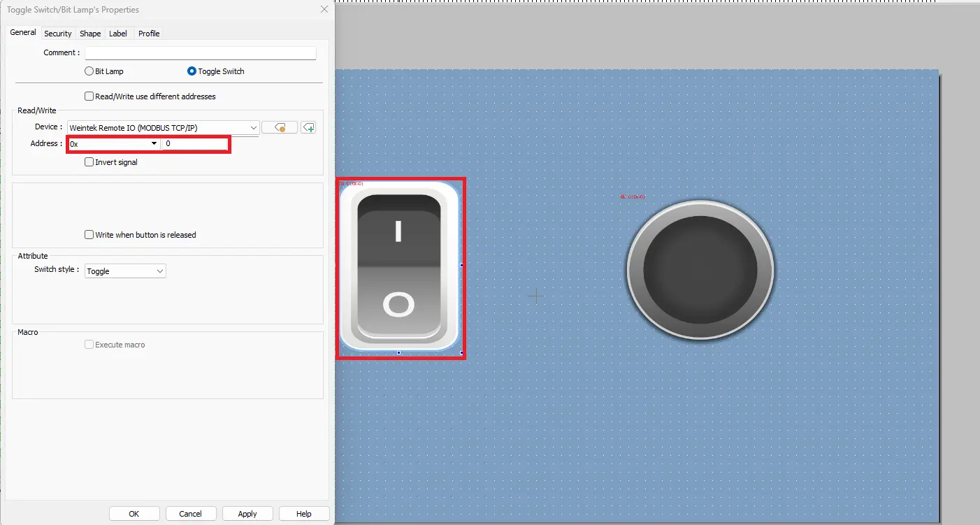Expand the 0x address type dropdown
The height and width of the screenshot is (525, 980).
[153, 143]
